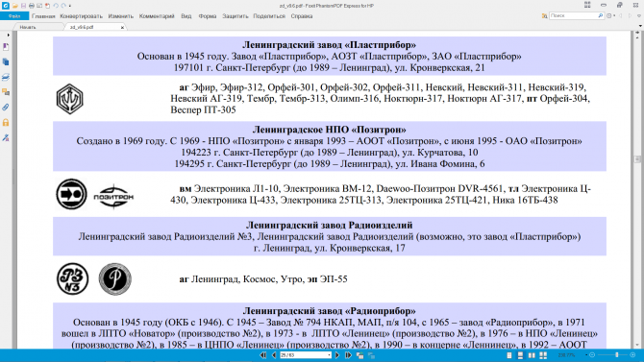
Task: Click the previous view icon
Action: click(360, 355)
